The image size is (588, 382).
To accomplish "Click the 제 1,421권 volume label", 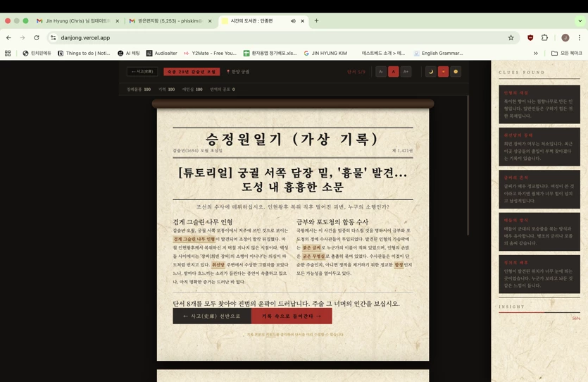I will point(402,150).
